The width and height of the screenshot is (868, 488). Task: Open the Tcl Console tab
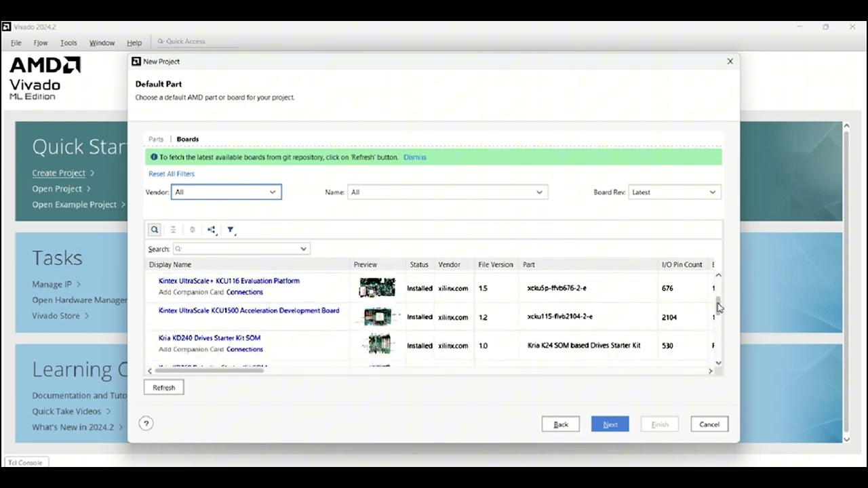point(25,462)
